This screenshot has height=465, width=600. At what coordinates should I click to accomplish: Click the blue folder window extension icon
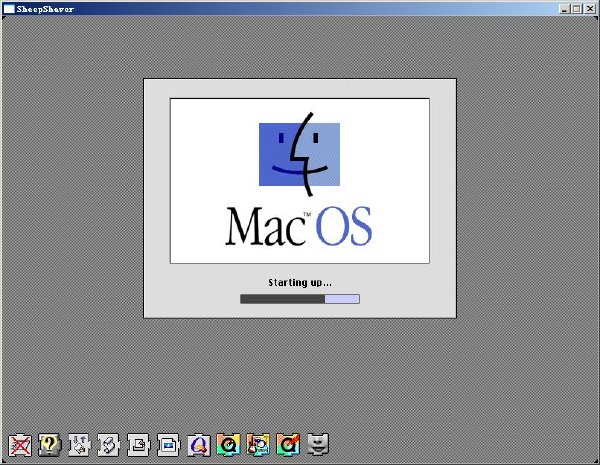click(168, 445)
